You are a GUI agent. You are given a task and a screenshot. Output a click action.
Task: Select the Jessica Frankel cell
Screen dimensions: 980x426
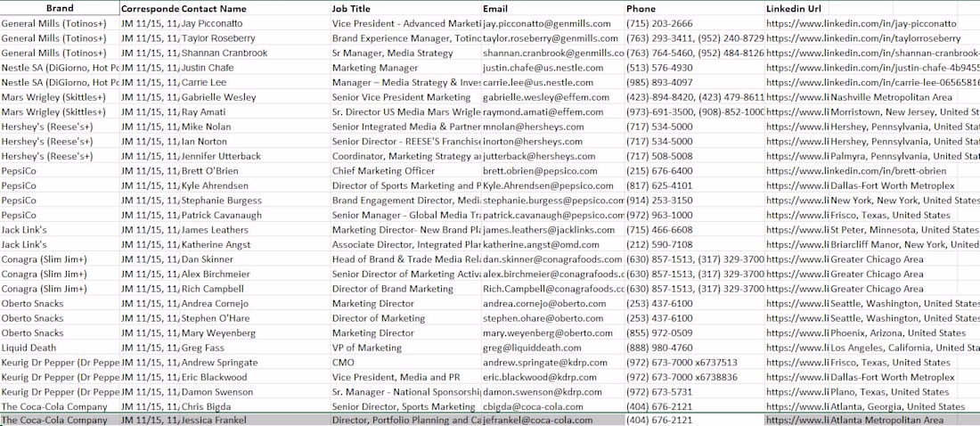pyautogui.click(x=255, y=421)
